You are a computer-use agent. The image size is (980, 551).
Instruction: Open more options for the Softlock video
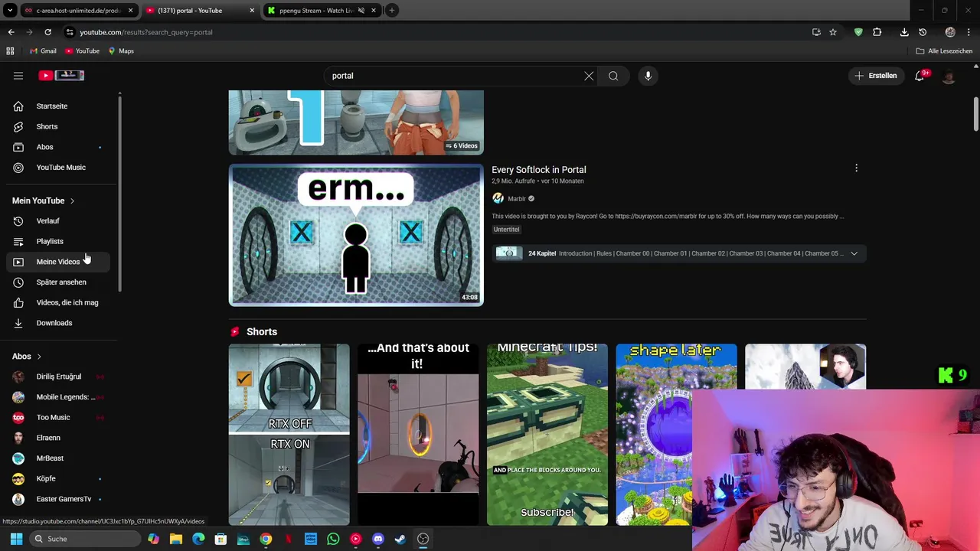pos(856,168)
